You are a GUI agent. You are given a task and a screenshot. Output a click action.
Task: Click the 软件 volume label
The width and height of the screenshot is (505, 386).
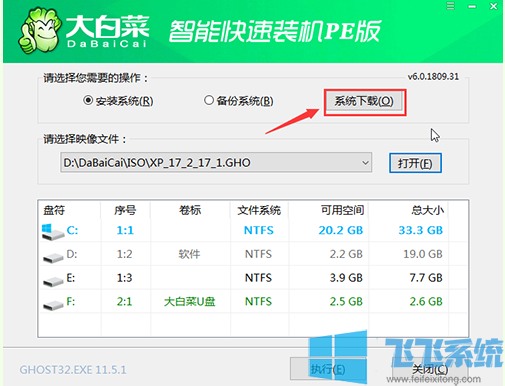pos(189,254)
